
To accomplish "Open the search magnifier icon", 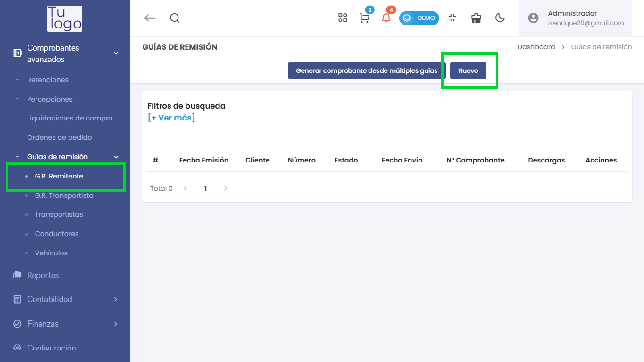I will (175, 18).
